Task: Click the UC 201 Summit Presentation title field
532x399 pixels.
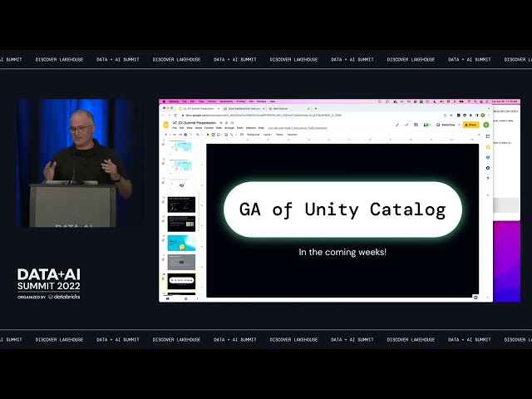Action: 195,123
